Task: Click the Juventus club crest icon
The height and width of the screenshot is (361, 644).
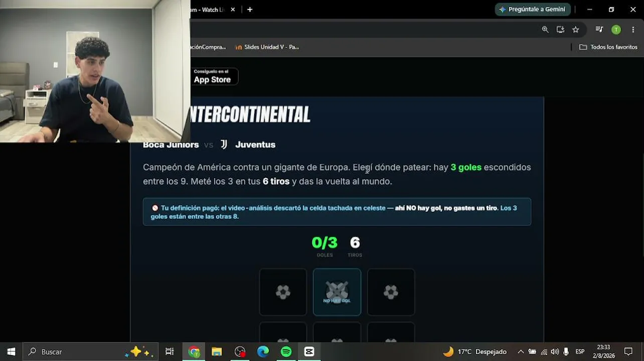Action: (x=224, y=144)
